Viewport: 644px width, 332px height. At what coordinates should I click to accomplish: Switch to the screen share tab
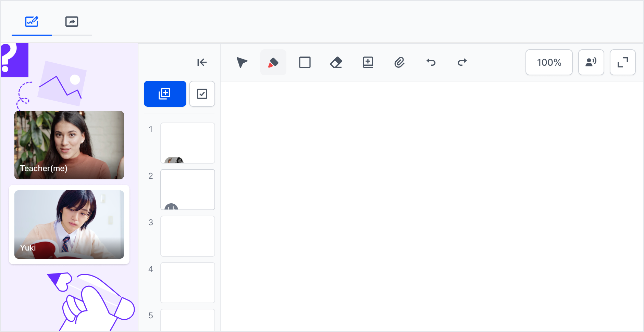coord(72,22)
